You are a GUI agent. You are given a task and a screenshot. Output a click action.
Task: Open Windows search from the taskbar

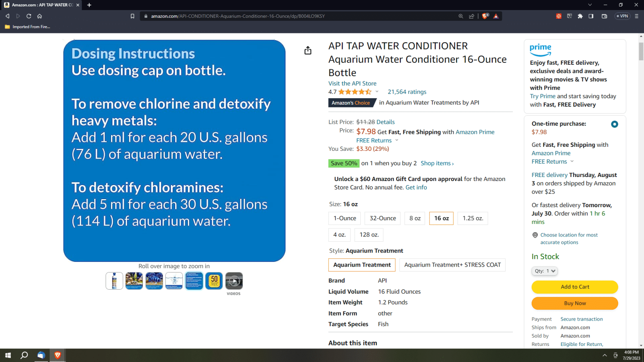tap(24, 355)
